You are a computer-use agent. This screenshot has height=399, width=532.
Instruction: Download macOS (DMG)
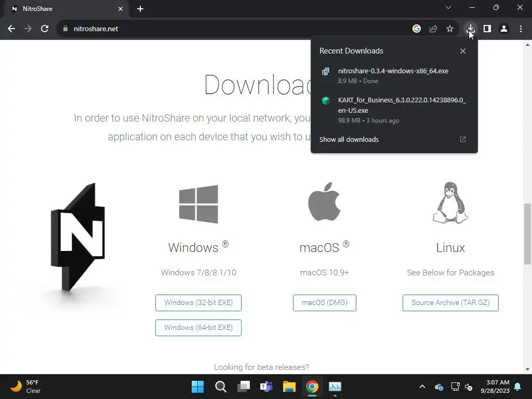(x=325, y=303)
